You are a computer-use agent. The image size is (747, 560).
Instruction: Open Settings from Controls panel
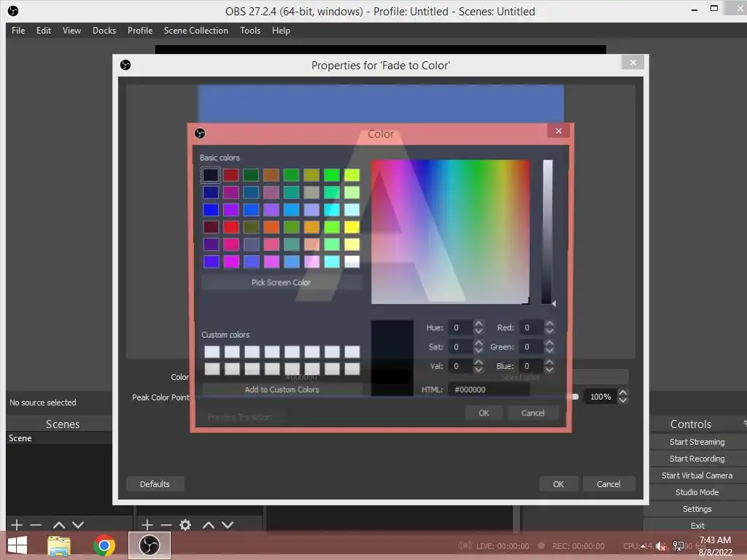pyautogui.click(x=697, y=509)
